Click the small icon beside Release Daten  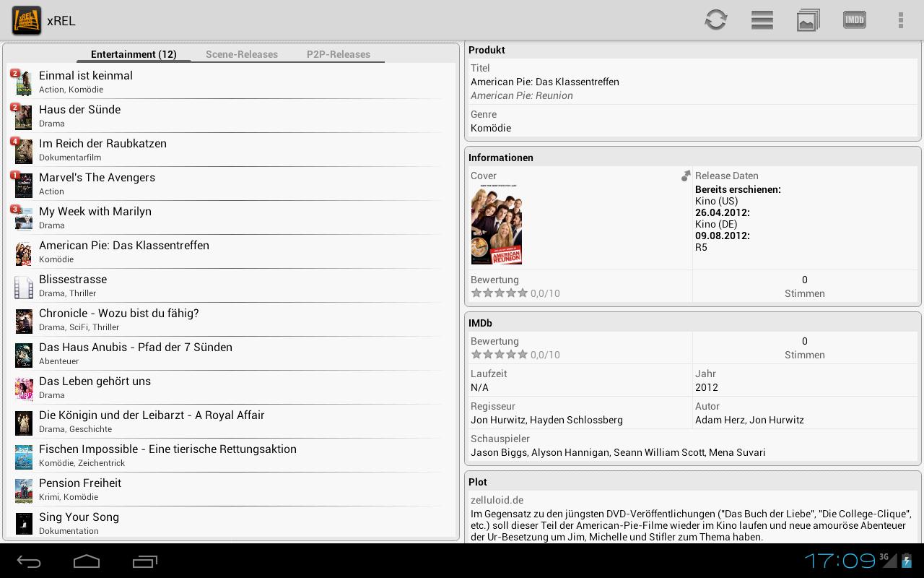[686, 176]
